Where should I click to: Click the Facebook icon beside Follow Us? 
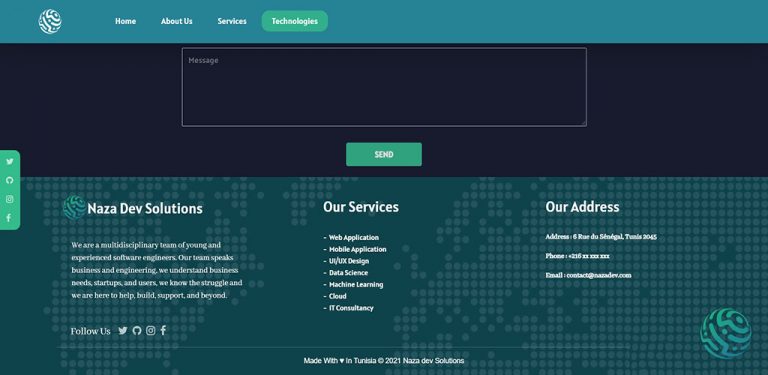(x=163, y=330)
